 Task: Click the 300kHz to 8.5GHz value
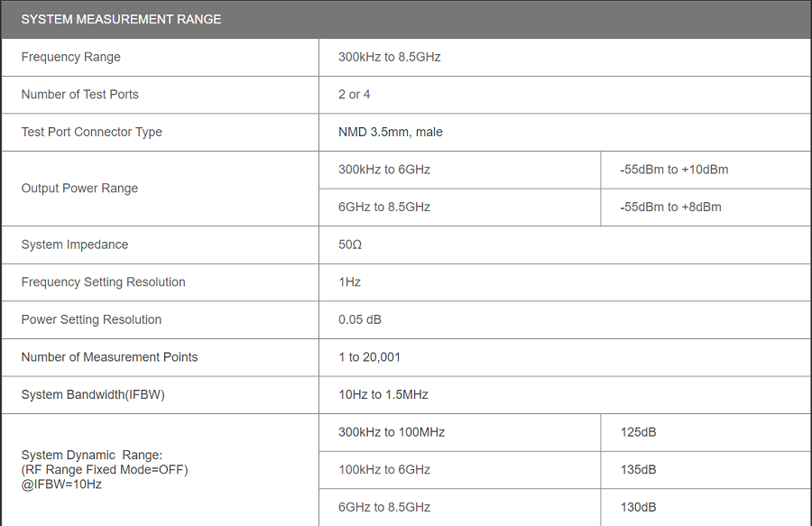[389, 57]
